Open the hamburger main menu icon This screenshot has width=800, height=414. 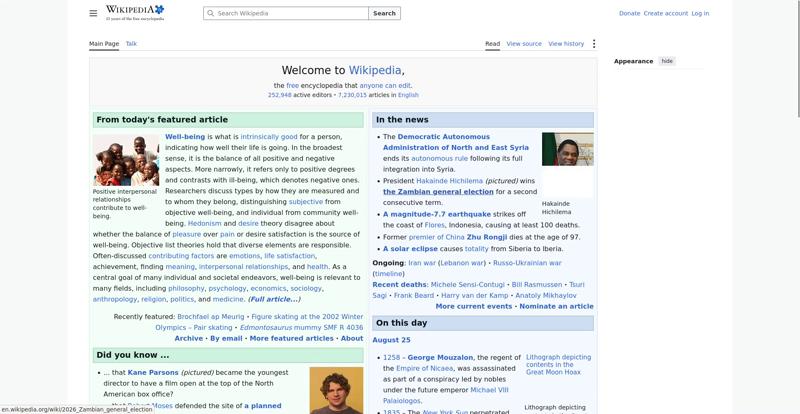[93, 13]
